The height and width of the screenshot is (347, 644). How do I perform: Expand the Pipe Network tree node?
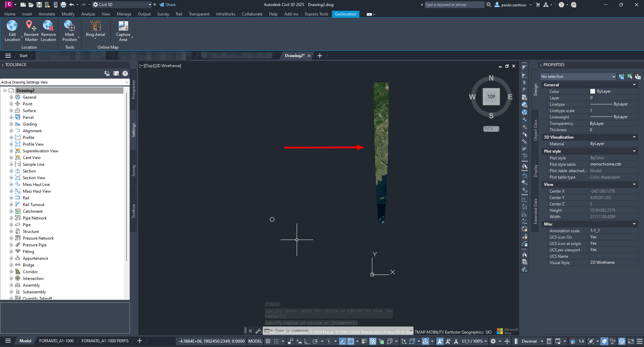[11, 218]
